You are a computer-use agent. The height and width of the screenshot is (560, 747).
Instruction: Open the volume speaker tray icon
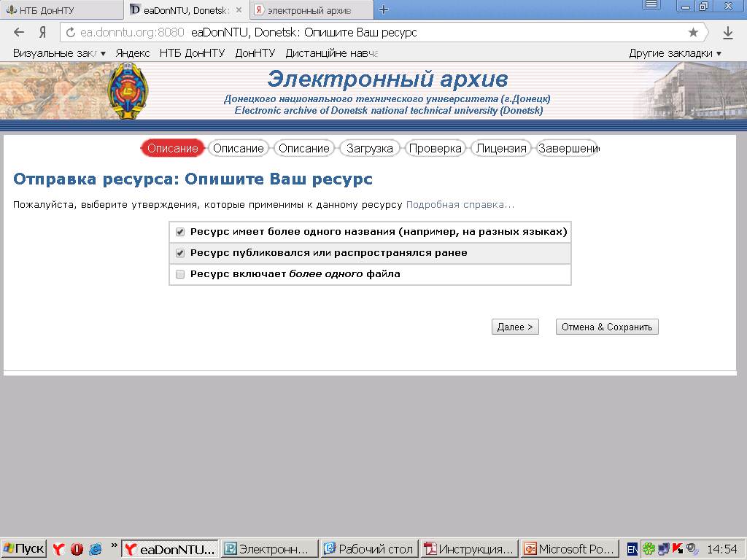point(692,549)
